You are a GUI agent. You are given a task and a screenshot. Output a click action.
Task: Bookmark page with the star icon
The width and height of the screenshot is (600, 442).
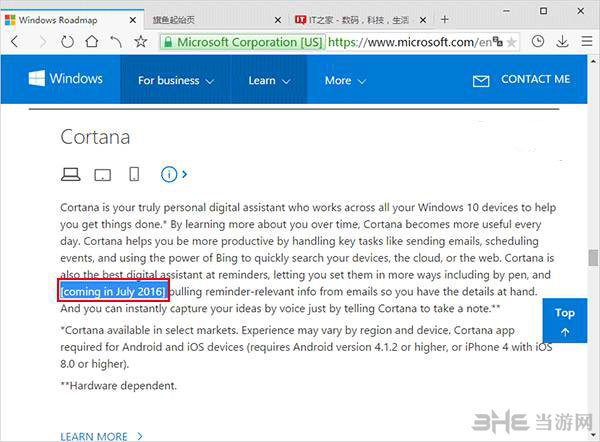click(140, 41)
